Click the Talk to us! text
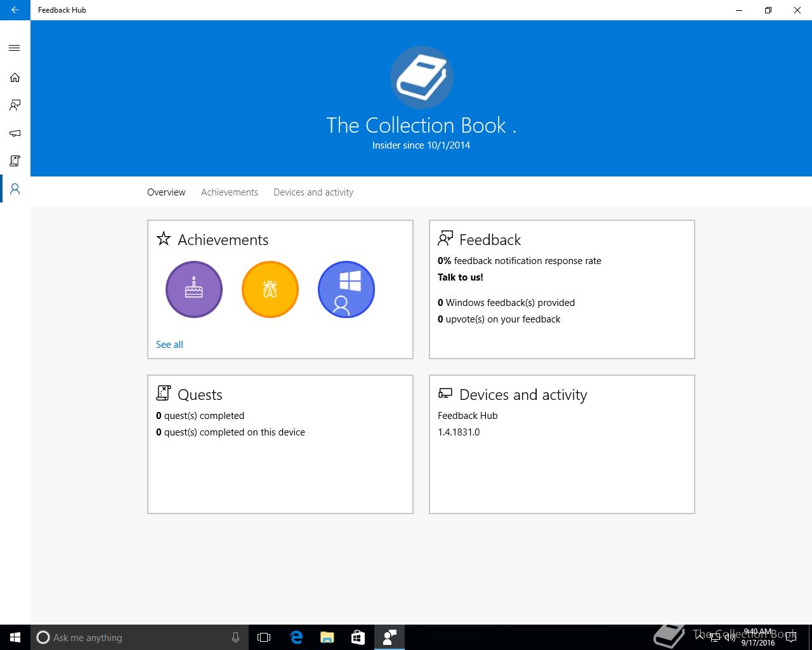Screen dimensions: 812x650 point(461,277)
